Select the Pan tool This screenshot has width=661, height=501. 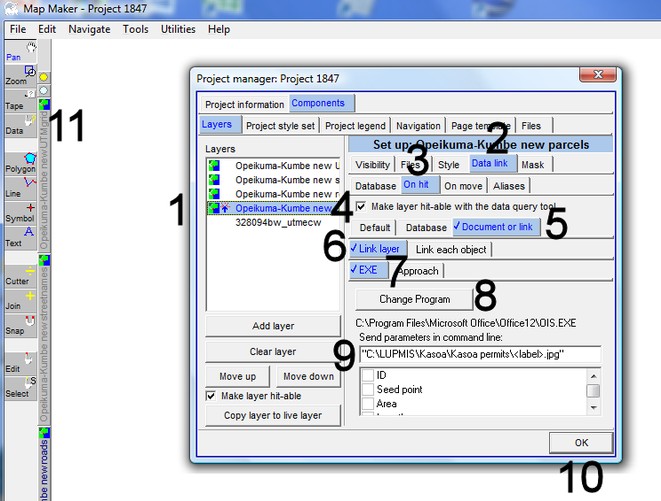[x=15, y=52]
